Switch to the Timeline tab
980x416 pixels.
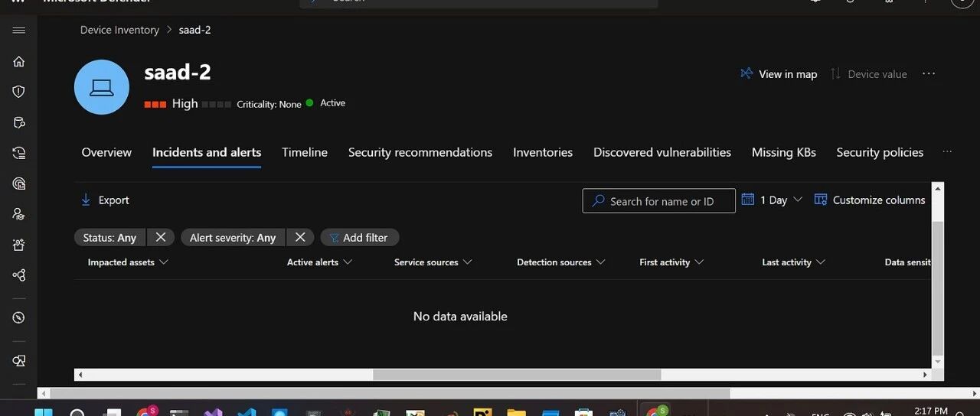tap(305, 152)
